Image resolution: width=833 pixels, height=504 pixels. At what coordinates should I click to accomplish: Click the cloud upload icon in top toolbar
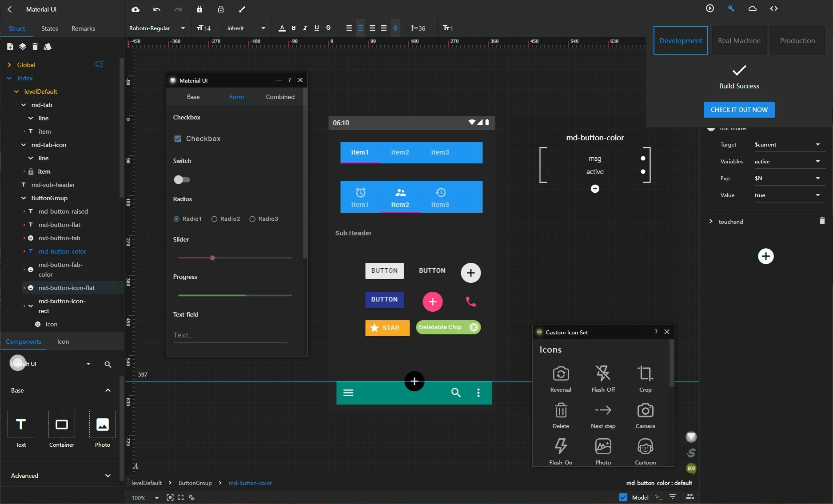(x=136, y=9)
